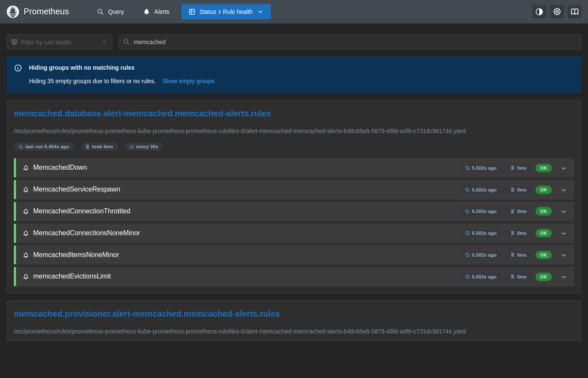This screenshot has height=378, width=588.
Task: Click the magnifier icon in the memcached search box
Action: (x=126, y=42)
